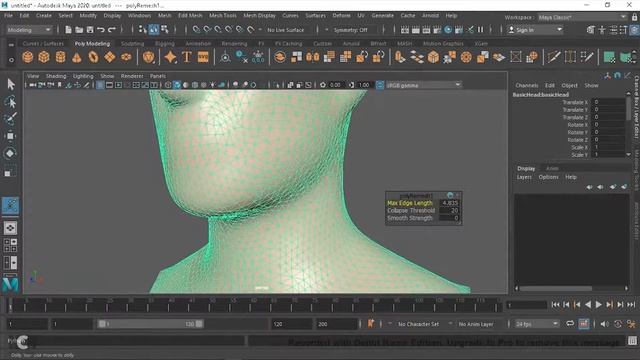Click the Multi-Cut knife shelf icon
The height and width of the screenshot is (360, 640).
(554, 57)
